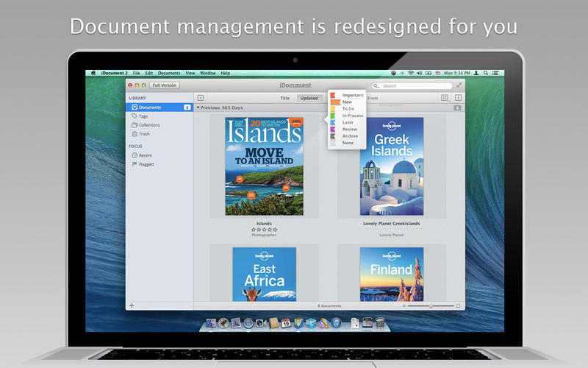Image resolution: width=588 pixels, height=368 pixels.
Task: Click the plus button at sidebar bottom
Action: [x=132, y=305]
